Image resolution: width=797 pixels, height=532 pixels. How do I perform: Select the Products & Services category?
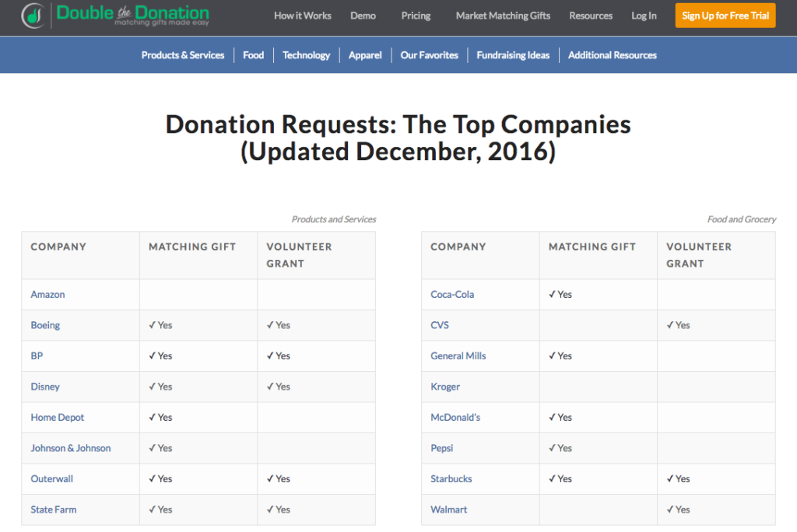(182, 54)
